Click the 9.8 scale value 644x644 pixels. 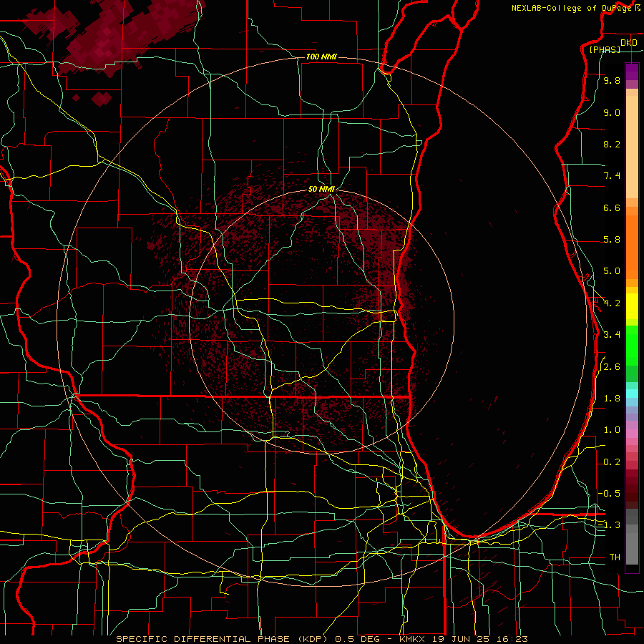(x=612, y=80)
